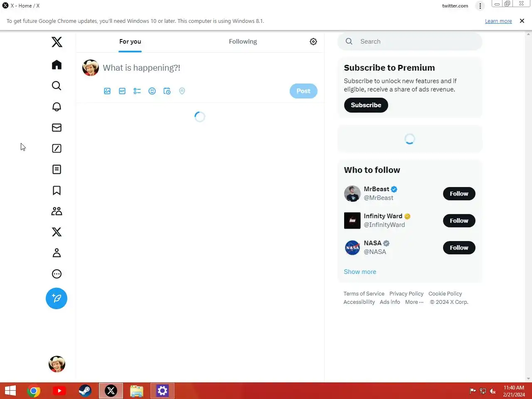
Task: Switch to the For you tab
Action: (130, 42)
